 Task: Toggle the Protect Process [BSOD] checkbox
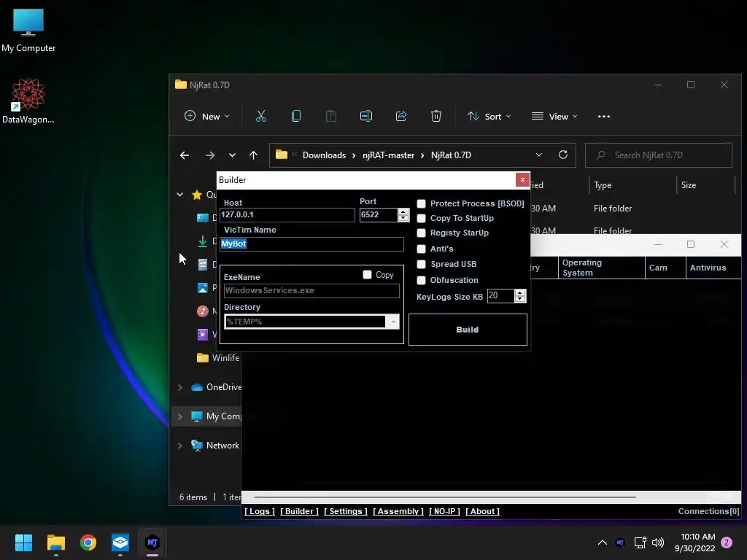coord(421,204)
